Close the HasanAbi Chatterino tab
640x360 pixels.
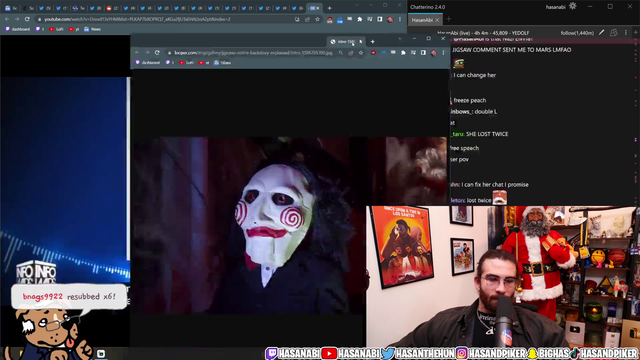pyautogui.click(x=437, y=20)
